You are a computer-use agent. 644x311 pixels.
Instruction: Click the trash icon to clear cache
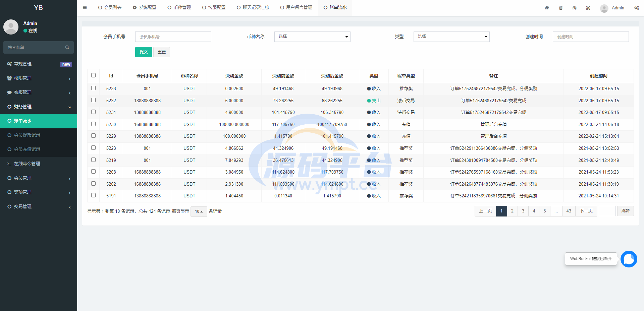pos(561,8)
